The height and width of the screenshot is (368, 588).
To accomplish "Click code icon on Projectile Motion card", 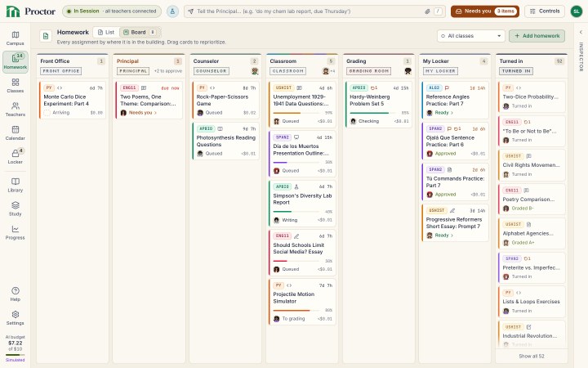I will point(289,285).
